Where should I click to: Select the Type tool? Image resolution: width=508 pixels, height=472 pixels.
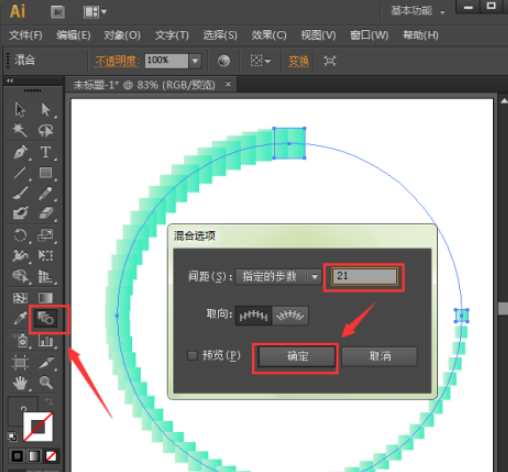click(x=46, y=152)
